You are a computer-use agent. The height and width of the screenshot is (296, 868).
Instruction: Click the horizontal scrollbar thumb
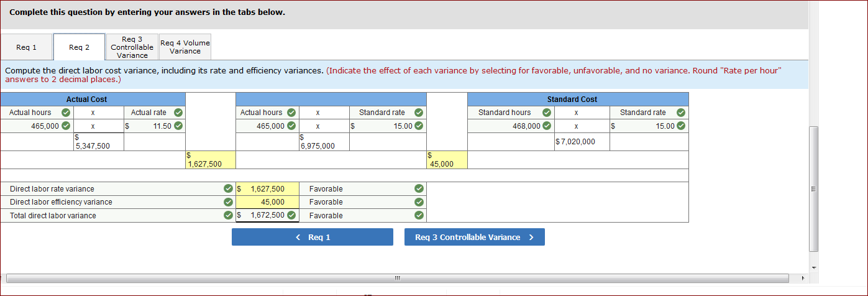pos(398,278)
